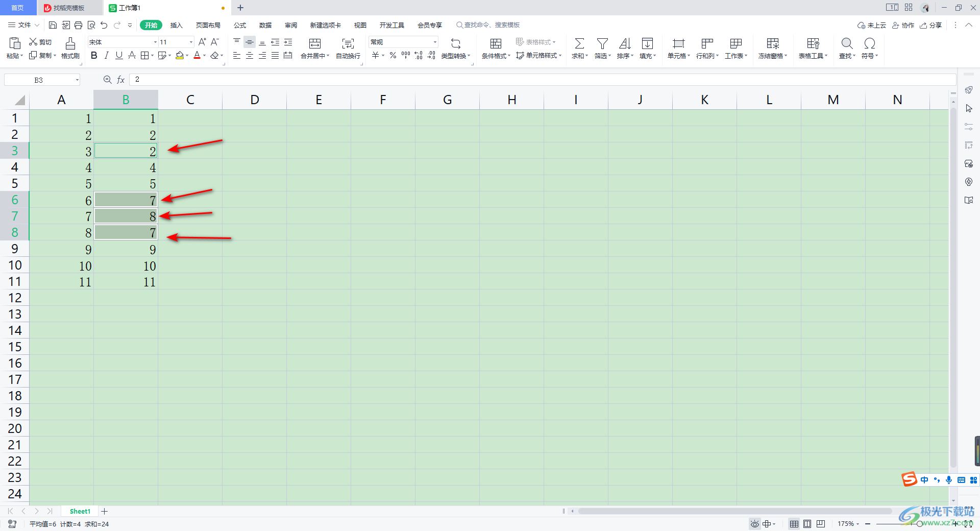The image size is (980, 531).
Task: Click the formula bar input field
Action: [543, 80]
